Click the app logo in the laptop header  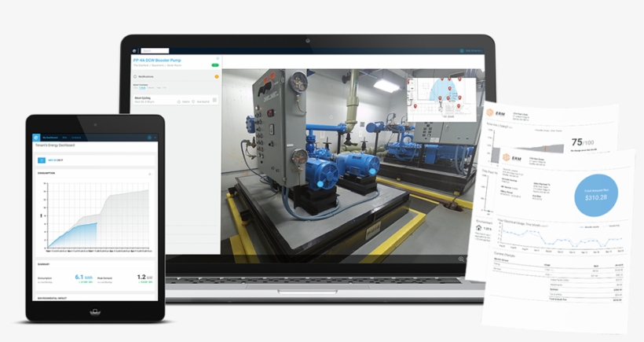pyautogui.click(x=134, y=51)
